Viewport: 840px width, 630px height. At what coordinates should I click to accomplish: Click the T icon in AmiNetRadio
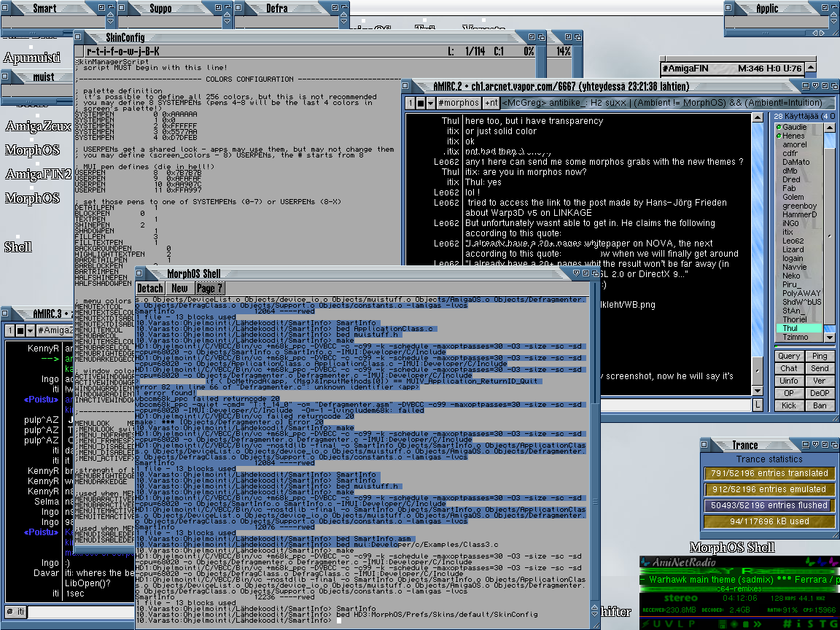pyautogui.click(x=822, y=624)
